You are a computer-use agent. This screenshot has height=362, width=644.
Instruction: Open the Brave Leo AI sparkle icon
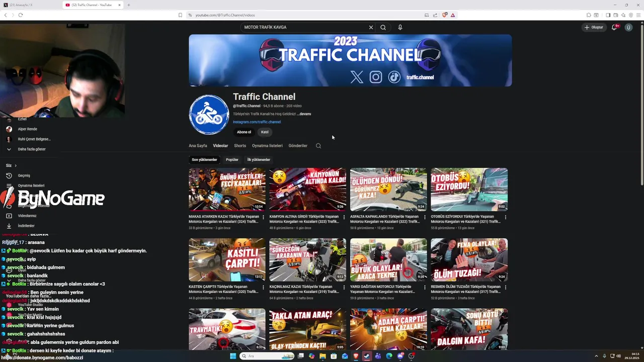tap(623, 15)
